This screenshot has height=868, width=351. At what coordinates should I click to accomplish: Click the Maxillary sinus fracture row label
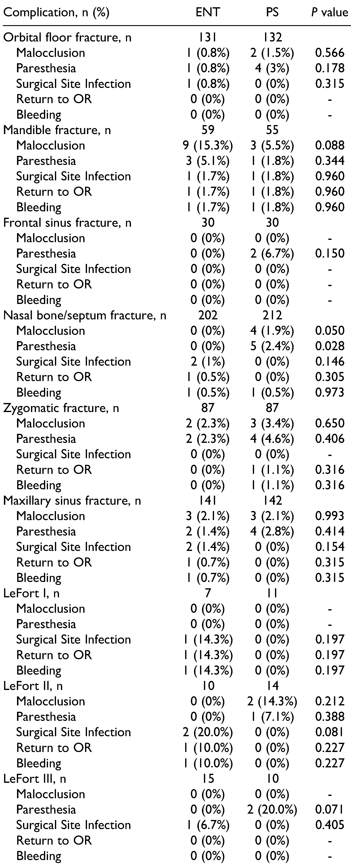pyautogui.click(x=72, y=501)
